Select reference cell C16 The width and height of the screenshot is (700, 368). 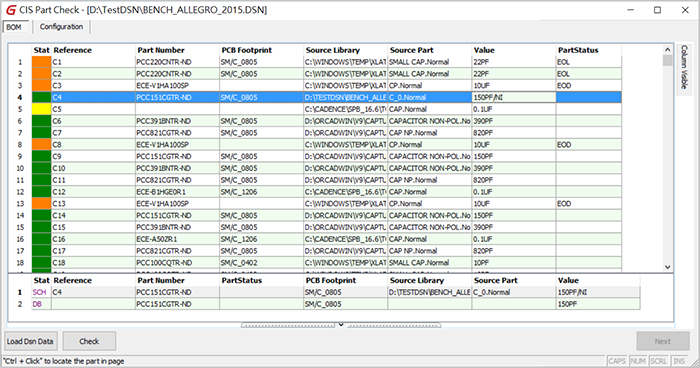(x=93, y=239)
